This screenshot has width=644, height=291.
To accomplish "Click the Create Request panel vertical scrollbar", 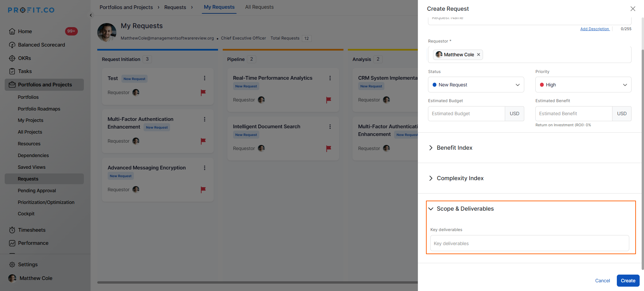I will (x=642, y=159).
